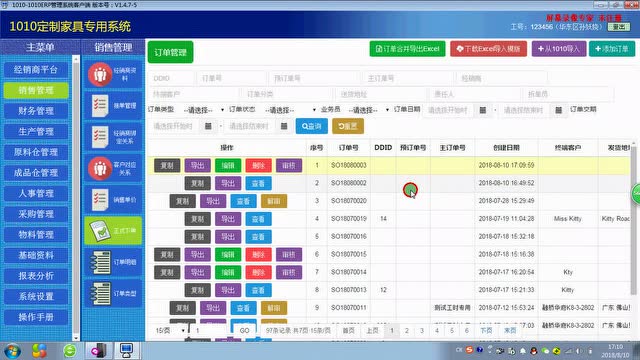
Task: Click the 添加订单 button
Action: (x=612, y=49)
